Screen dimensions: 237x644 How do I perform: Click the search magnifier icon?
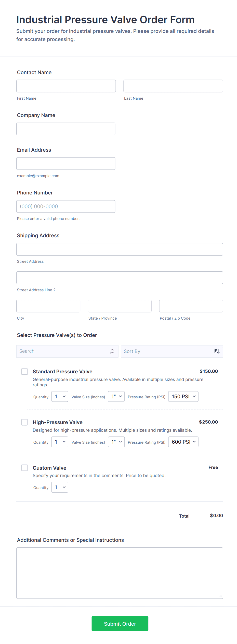tap(112, 351)
